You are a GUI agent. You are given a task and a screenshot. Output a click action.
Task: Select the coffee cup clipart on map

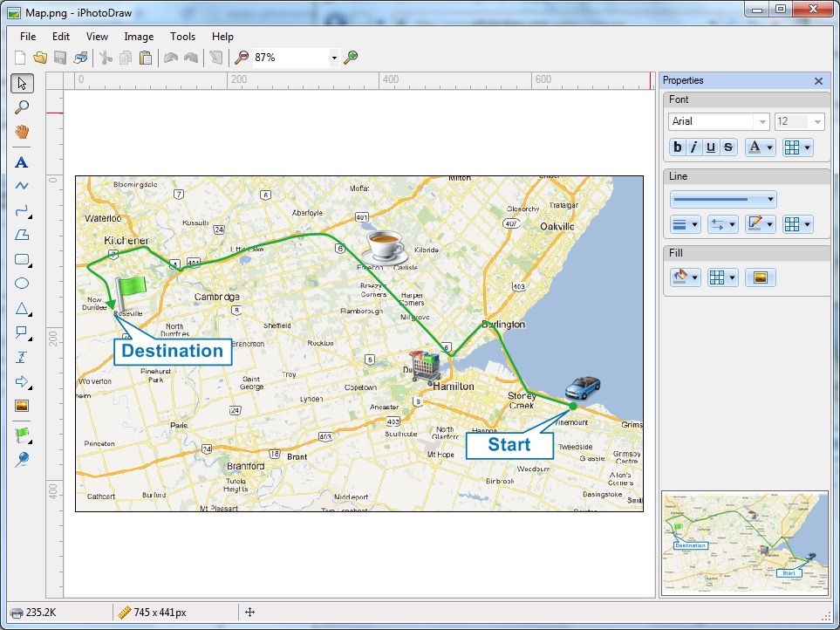(383, 248)
